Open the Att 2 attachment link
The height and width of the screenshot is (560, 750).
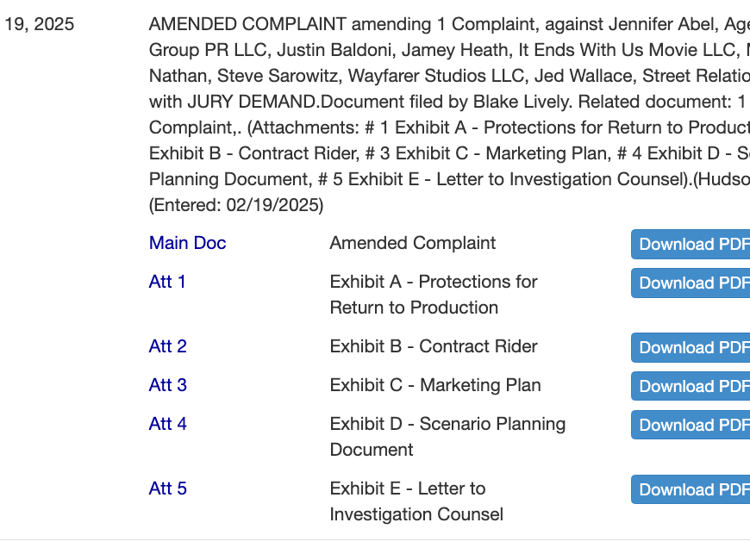[x=167, y=346]
